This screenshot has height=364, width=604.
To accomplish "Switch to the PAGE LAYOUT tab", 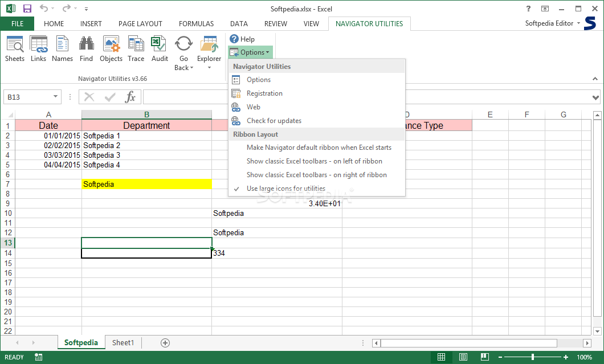I will point(140,23).
